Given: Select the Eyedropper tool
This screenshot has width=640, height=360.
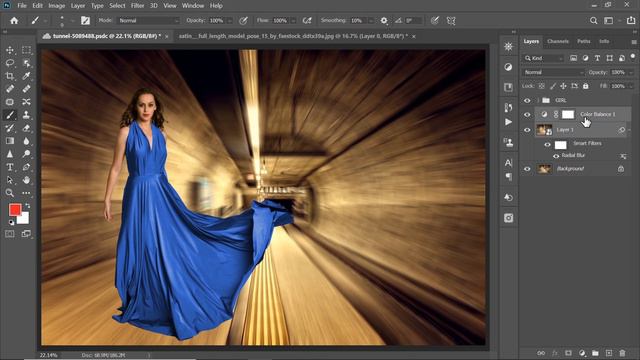Looking at the screenshot, I should [x=26, y=76].
